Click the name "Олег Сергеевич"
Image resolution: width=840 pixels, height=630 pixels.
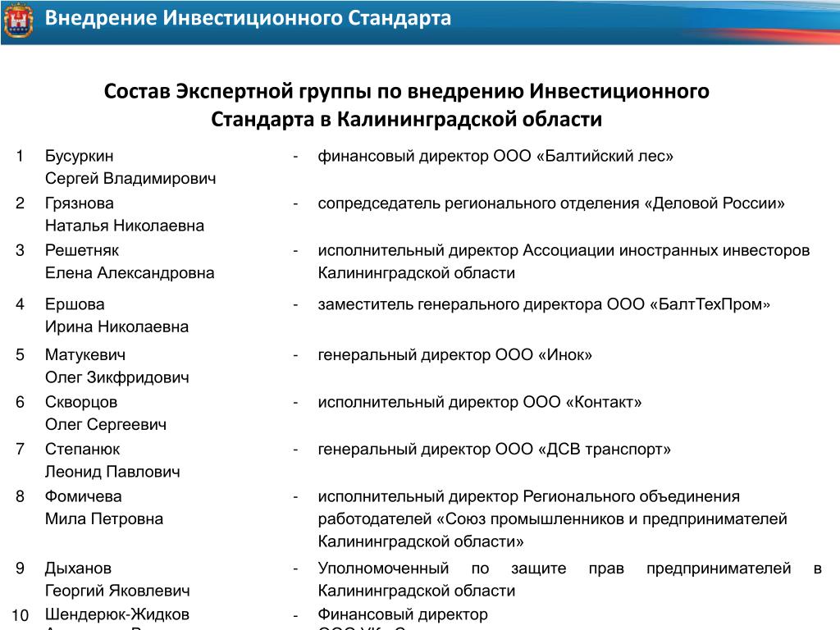106,424
